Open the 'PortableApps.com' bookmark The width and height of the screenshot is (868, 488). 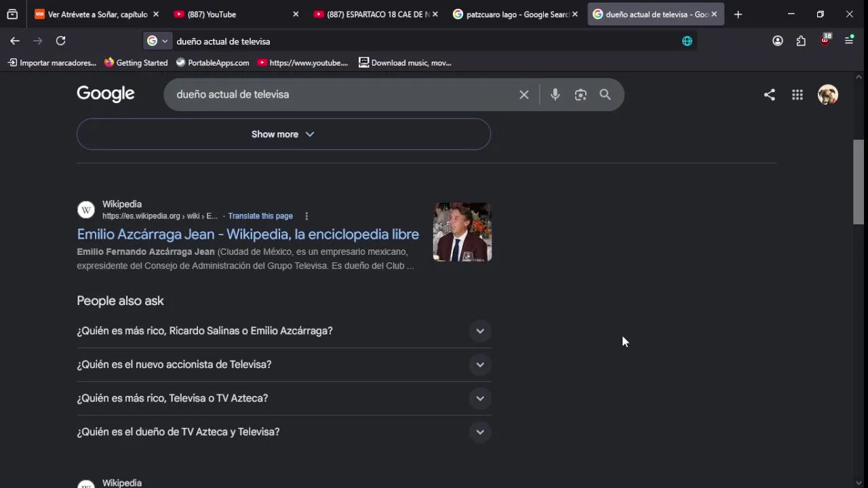pos(212,63)
